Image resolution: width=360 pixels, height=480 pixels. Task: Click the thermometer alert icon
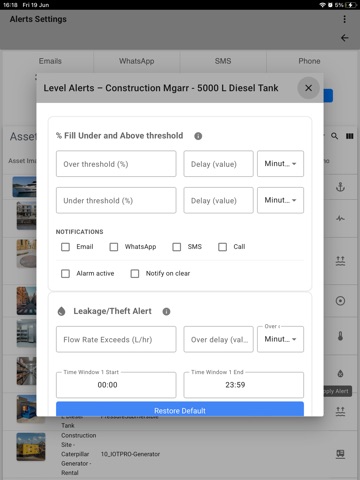pos(340,336)
